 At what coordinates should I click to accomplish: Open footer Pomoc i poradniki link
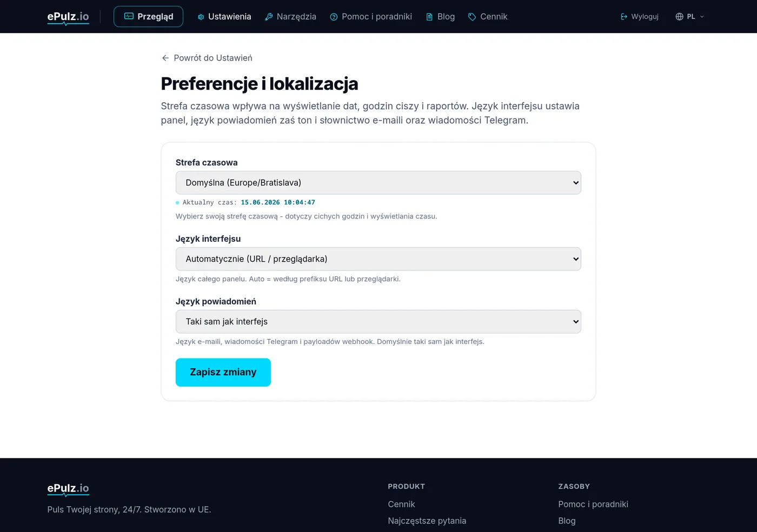(593, 504)
